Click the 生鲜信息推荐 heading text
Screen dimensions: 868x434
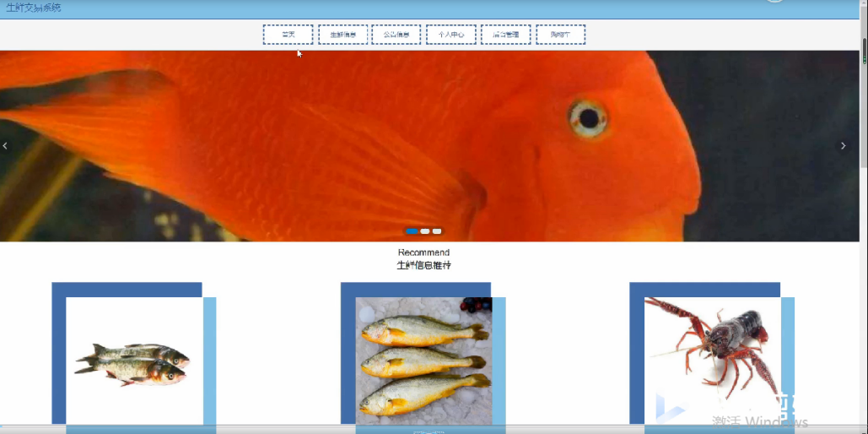(x=424, y=265)
